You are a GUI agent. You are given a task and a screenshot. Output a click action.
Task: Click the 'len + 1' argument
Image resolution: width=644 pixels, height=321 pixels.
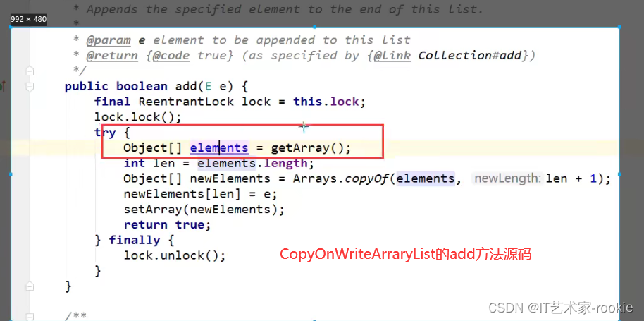coord(571,178)
